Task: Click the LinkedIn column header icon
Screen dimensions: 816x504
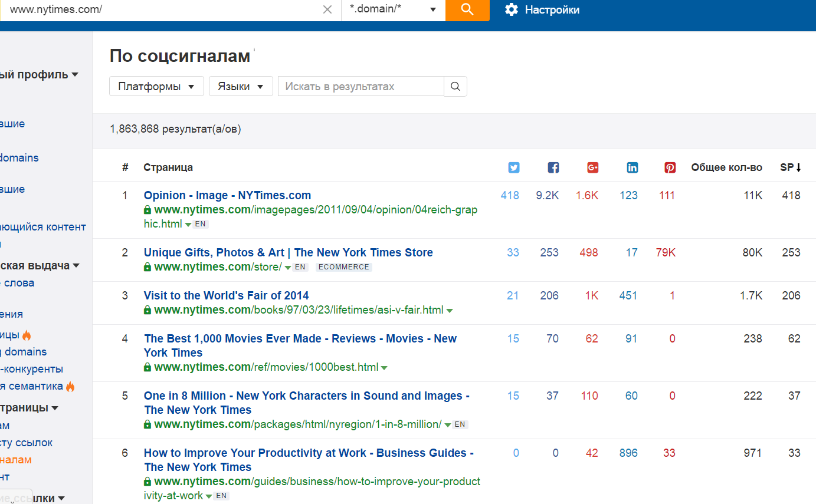Action: pos(632,167)
